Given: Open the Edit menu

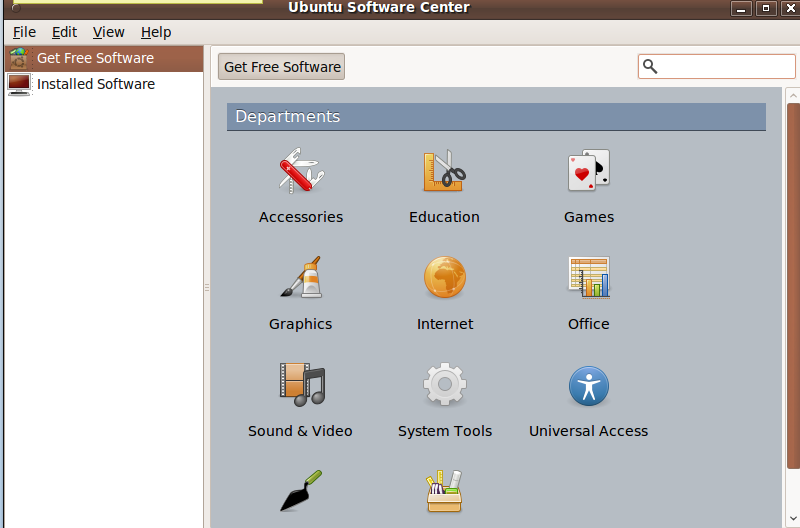Looking at the screenshot, I should point(64,32).
